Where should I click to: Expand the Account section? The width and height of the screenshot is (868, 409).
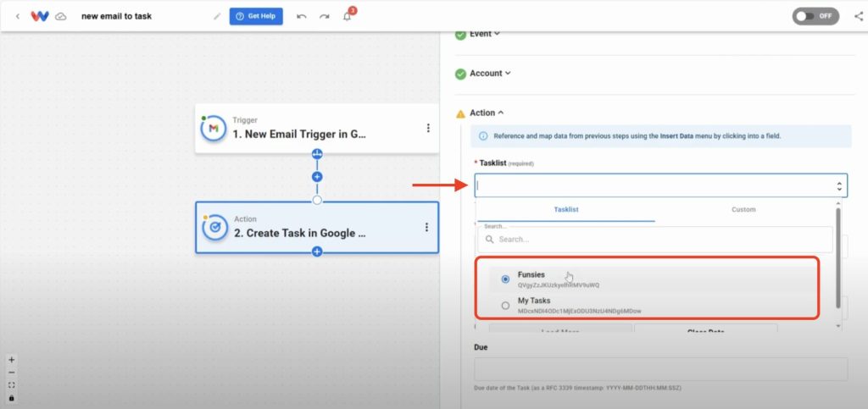click(x=491, y=73)
